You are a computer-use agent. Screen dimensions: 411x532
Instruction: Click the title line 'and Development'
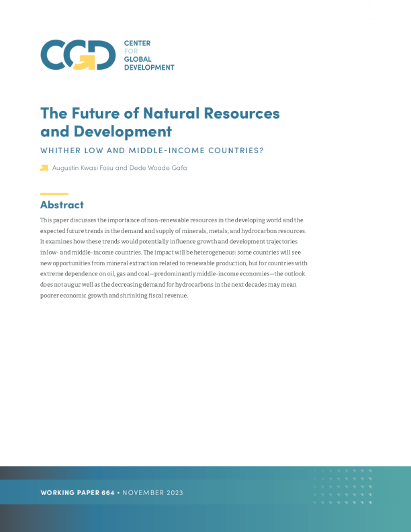click(106, 132)
